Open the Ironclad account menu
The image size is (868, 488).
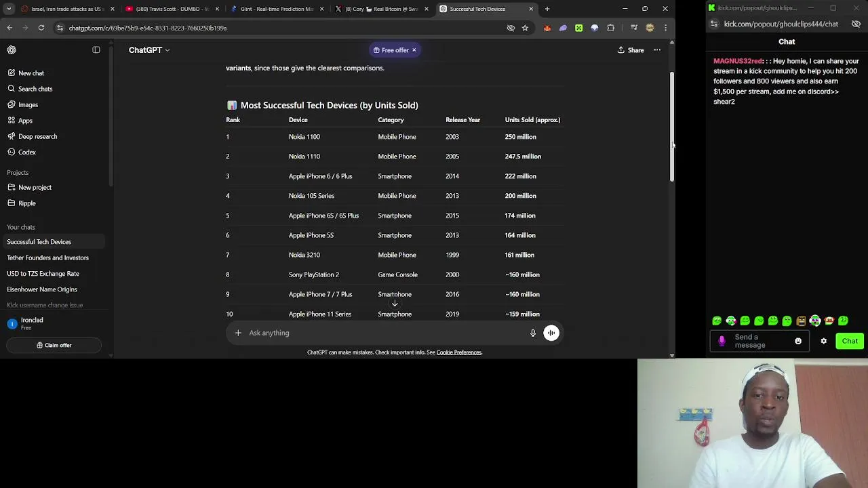click(x=54, y=324)
